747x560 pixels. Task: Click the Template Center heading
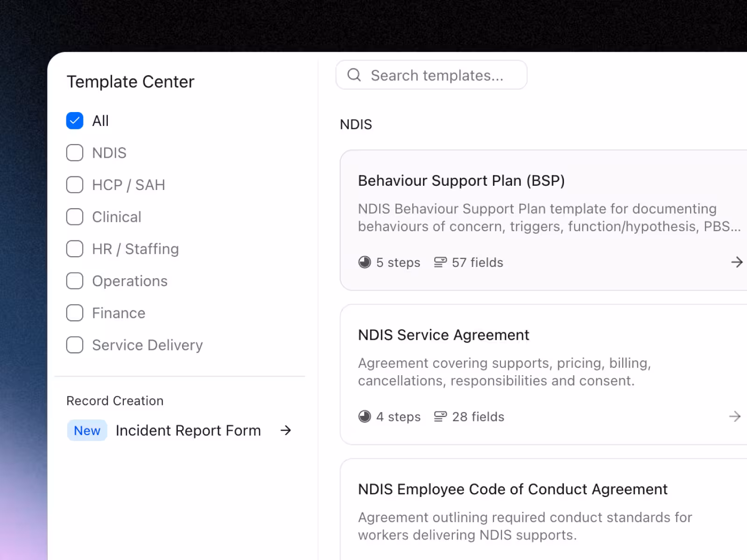point(130,82)
